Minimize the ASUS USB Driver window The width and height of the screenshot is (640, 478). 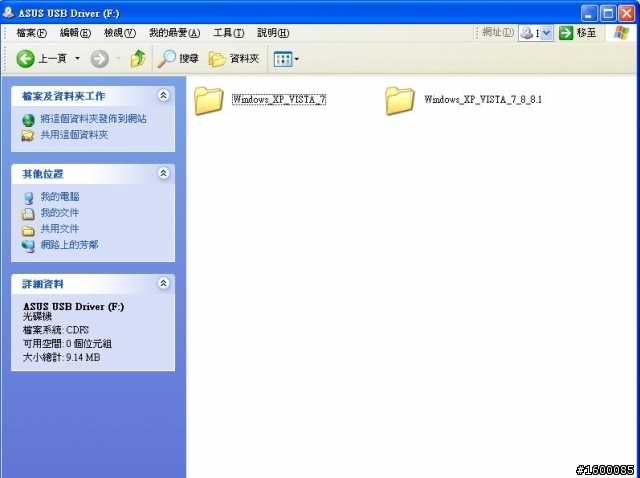click(x=589, y=13)
